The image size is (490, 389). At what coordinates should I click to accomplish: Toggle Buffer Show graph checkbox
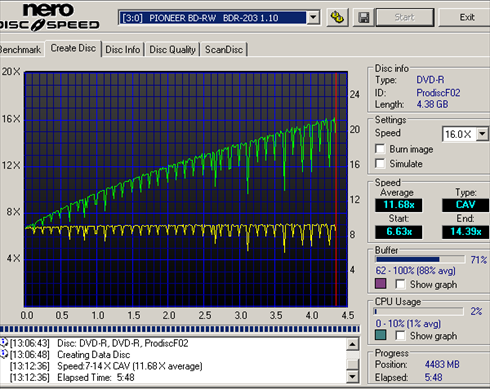point(400,284)
